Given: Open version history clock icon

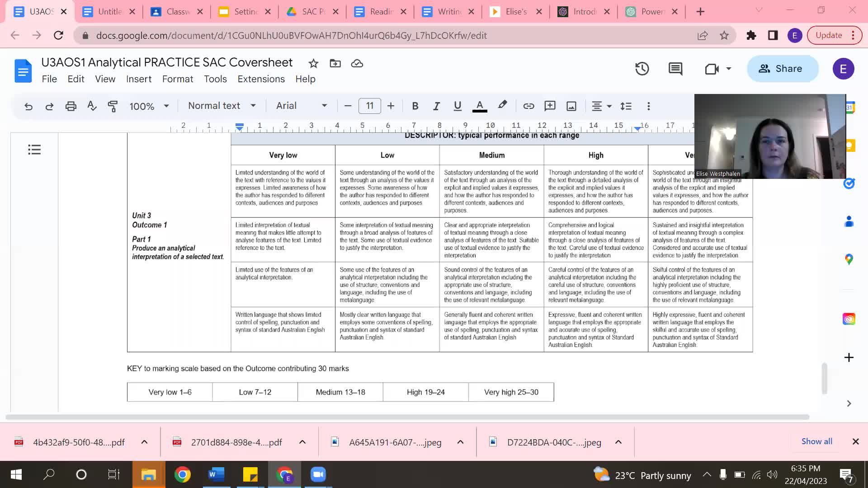Looking at the screenshot, I should coord(642,69).
